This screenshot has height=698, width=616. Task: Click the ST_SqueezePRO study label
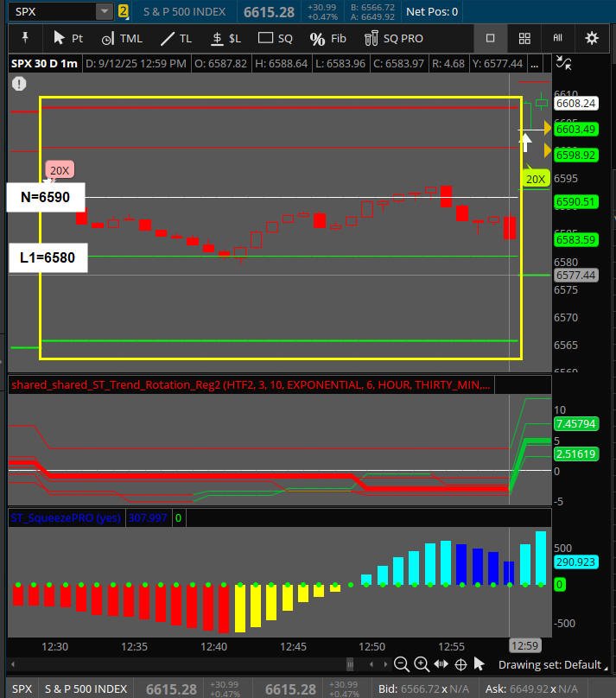(x=65, y=518)
